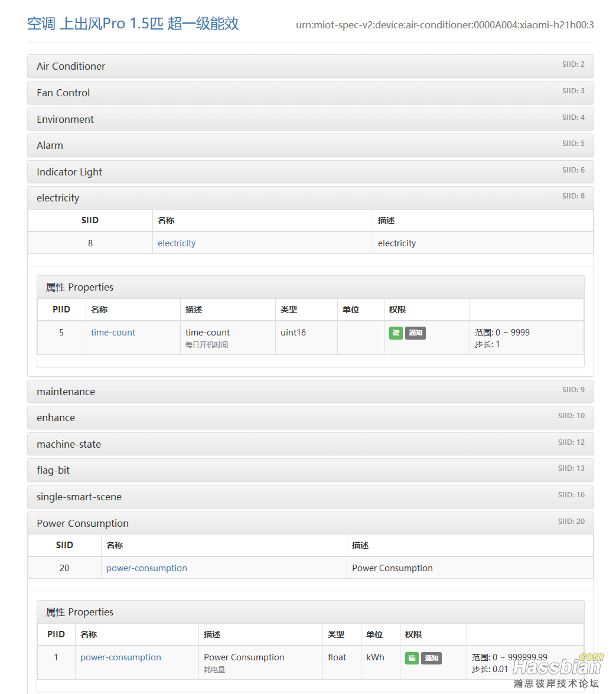
Task: Expand the machine-state service panel
Action: click(310, 444)
